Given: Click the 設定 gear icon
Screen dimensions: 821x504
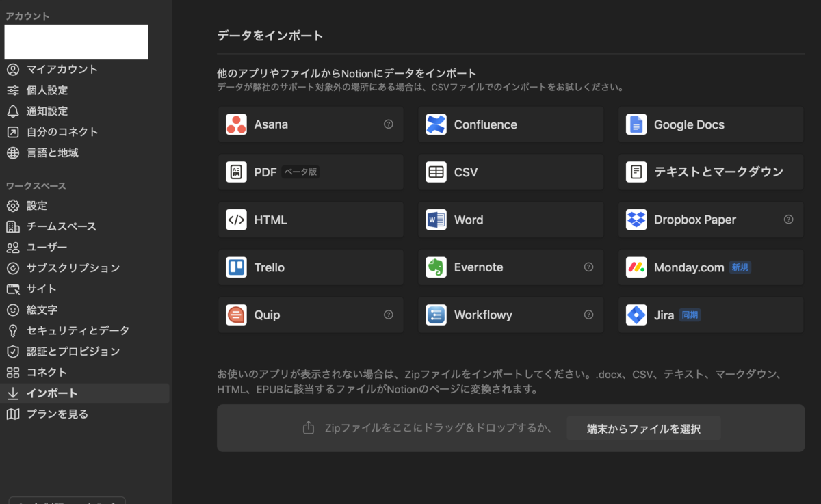Looking at the screenshot, I should click(x=13, y=206).
